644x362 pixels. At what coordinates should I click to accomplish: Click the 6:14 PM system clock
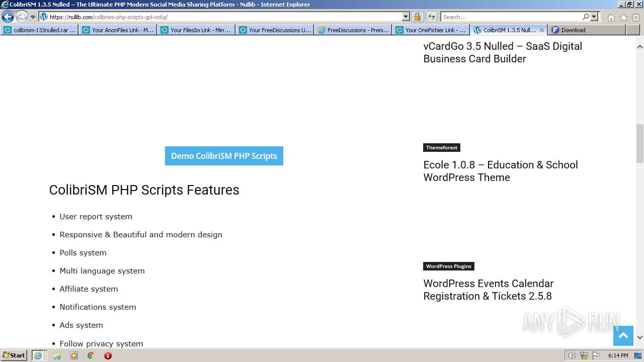click(x=618, y=355)
